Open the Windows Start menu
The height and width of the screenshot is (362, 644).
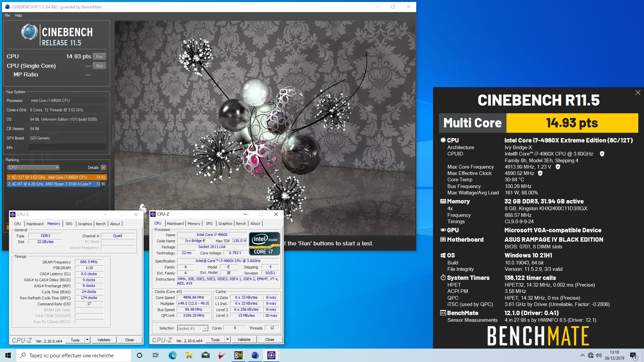pos(8,355)
